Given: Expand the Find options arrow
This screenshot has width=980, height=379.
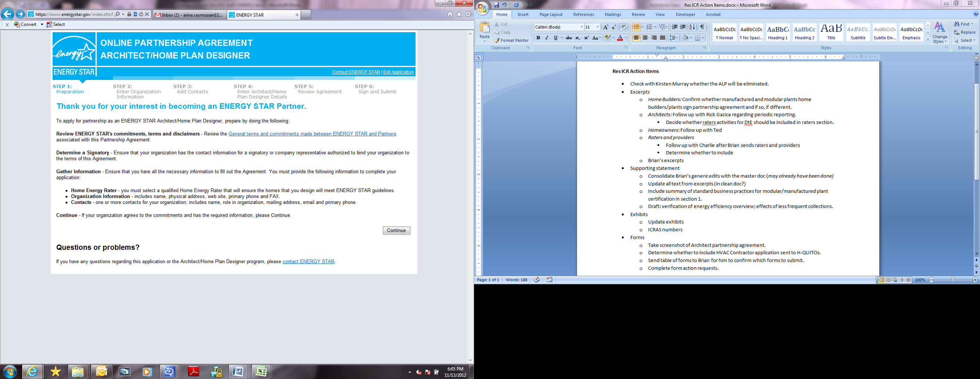Looking at the screenshot, I should pyautogui.click(x=972, y=24).
